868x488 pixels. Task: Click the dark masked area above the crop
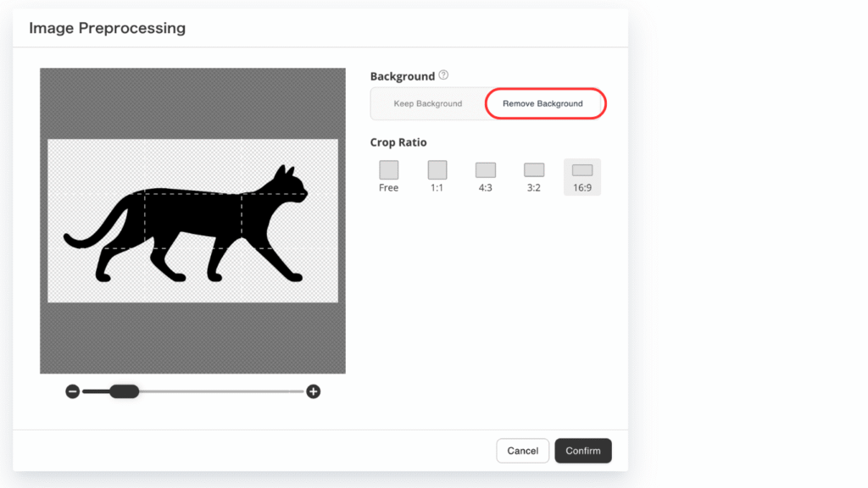192,102
